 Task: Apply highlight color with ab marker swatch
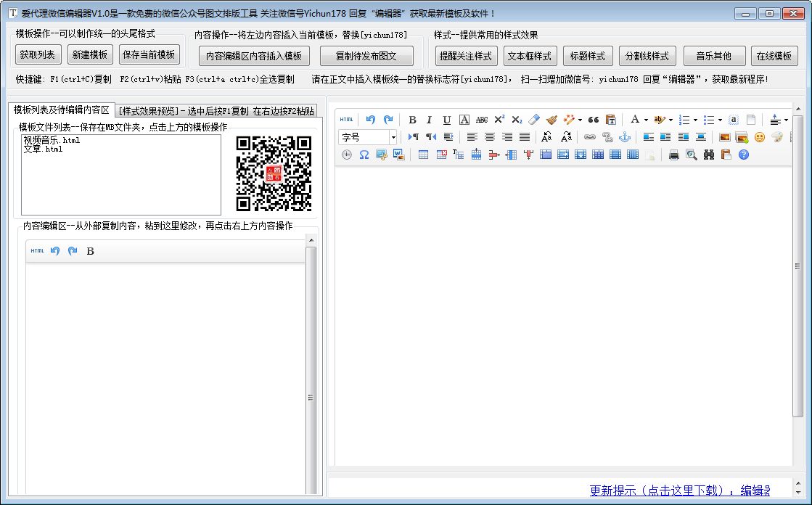[659, 120]
